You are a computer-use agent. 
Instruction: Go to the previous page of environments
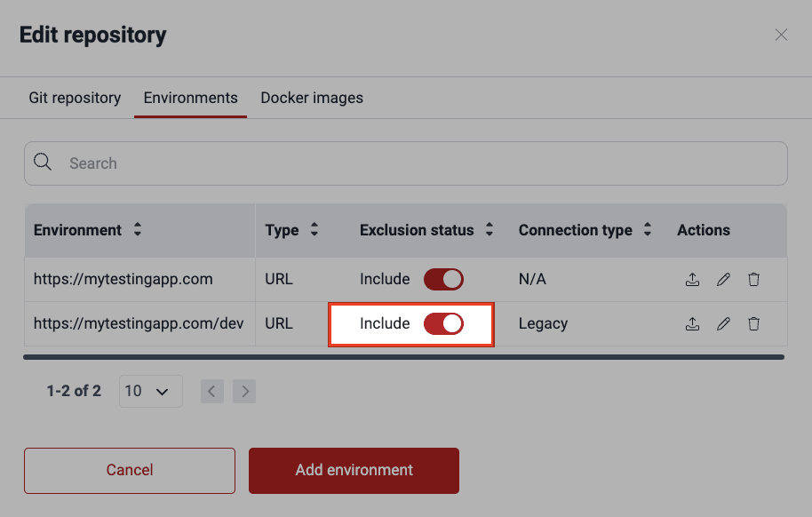[211, 391]
